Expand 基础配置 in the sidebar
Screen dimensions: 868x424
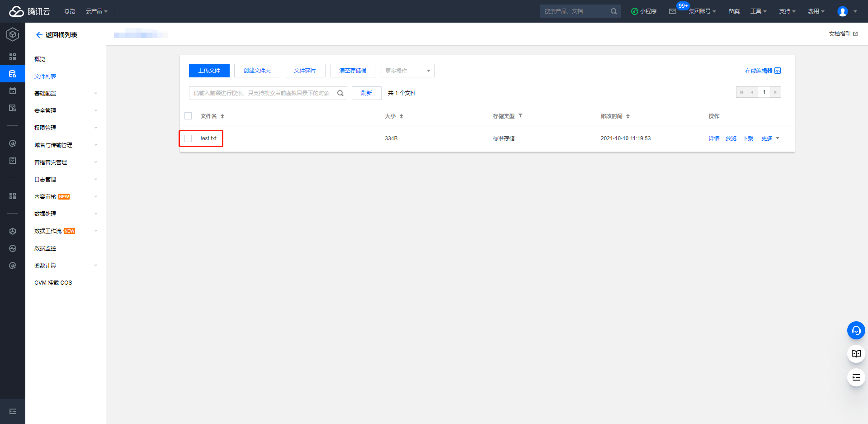point(66,94)
